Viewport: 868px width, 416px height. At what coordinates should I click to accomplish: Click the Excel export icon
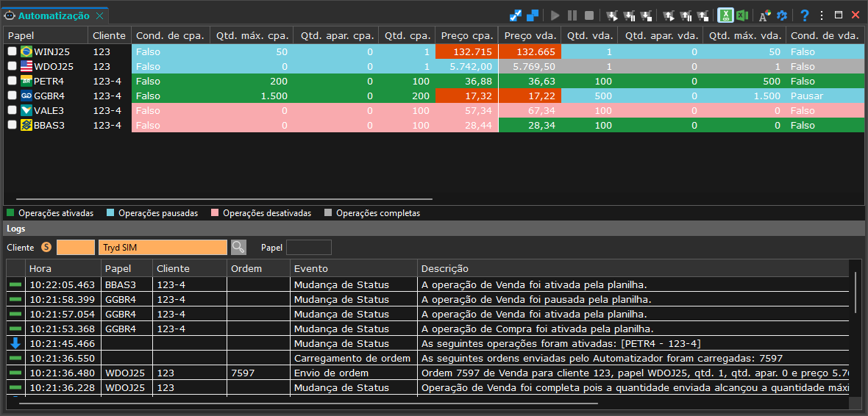[742, 15]
